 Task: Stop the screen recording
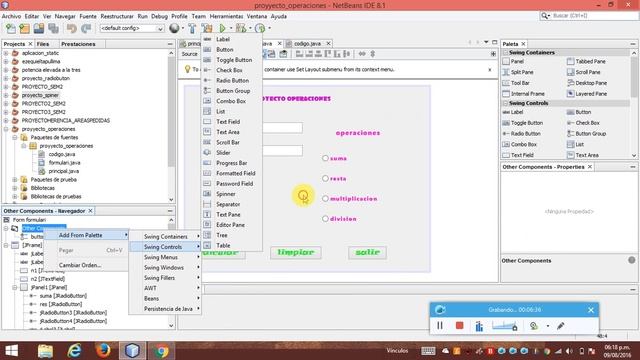click(460, 326)
